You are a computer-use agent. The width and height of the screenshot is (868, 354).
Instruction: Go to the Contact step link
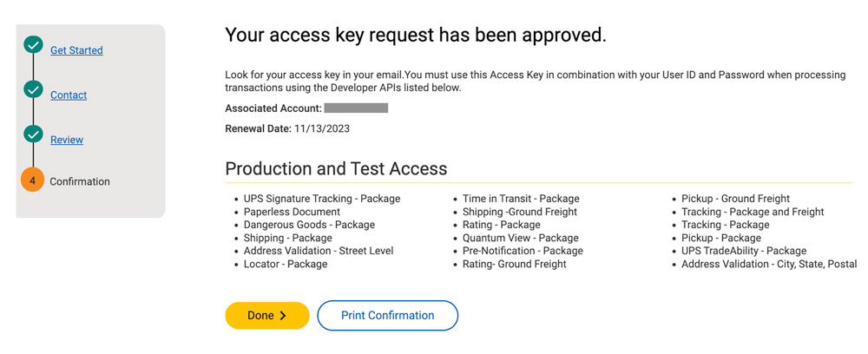(69, 95)
